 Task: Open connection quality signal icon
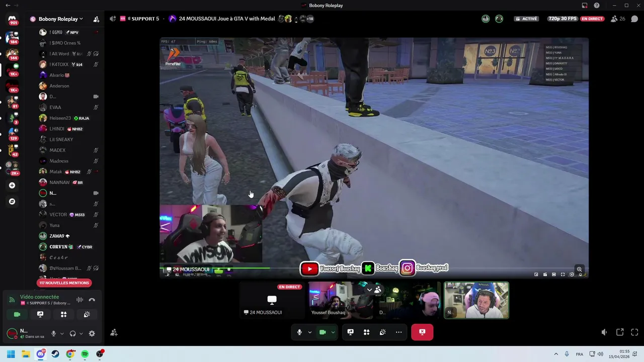click(x=12, y=300)
